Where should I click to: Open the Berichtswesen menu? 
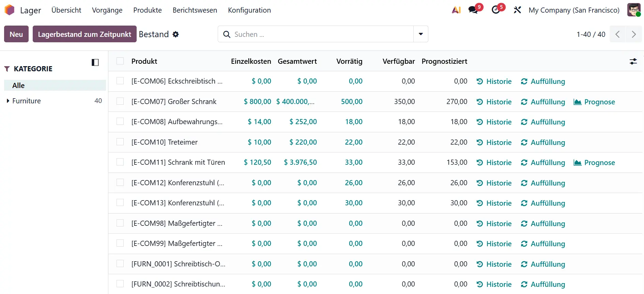tap(195, 10)
